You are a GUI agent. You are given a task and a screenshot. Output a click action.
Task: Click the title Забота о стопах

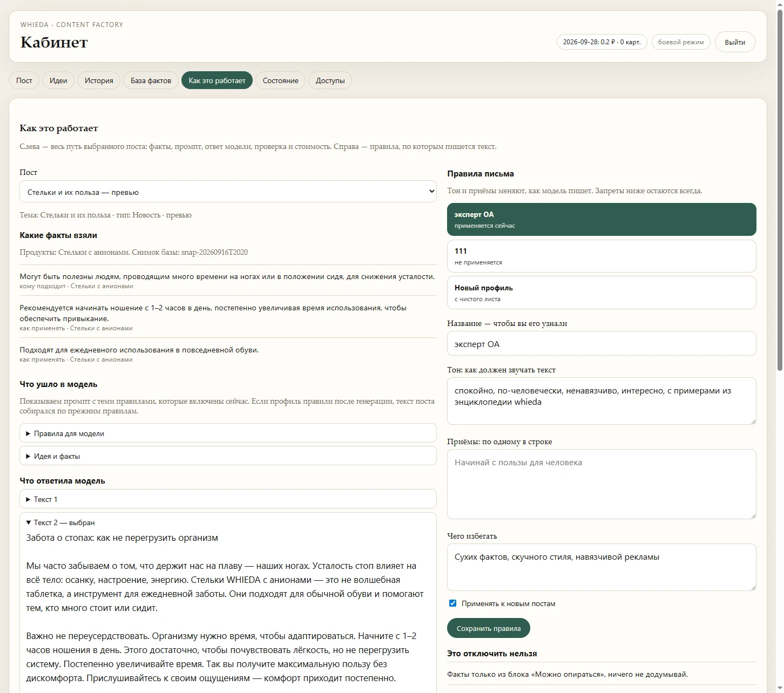[122, 538]
